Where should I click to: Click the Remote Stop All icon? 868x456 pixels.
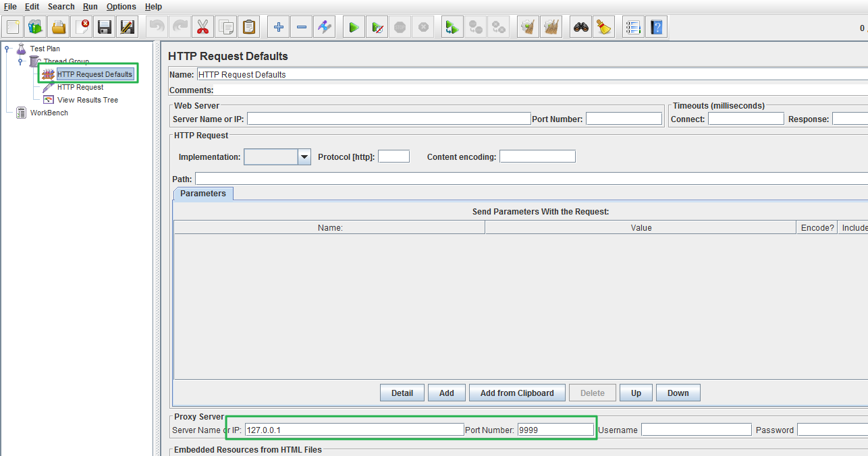click(x=476, y=28)
